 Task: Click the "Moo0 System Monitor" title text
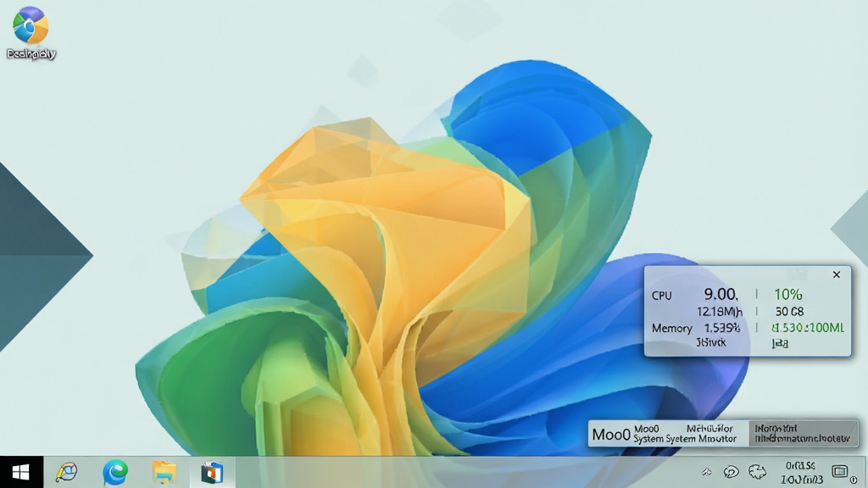[685, 434]
